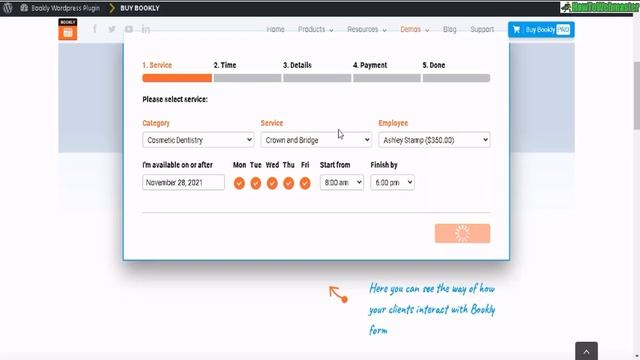Select the 2. Time step
The width and height of the screenshot is (640, 360).
[x=225, y=65]
